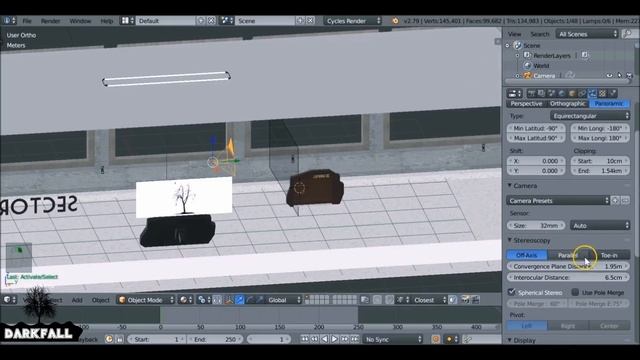Open the Render properties tab icon
This screenshot has height=360, width=640.
(x=531, y=93)
